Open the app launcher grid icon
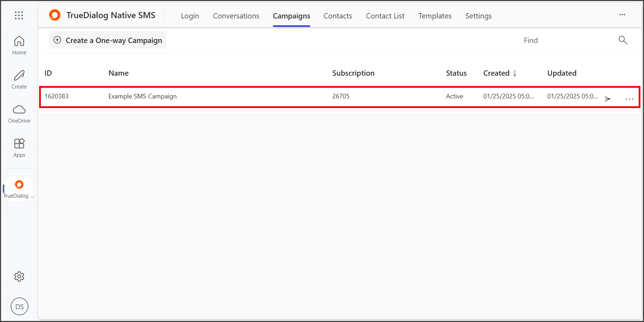The width and height of the screenshot is (644, 322). 19,15
